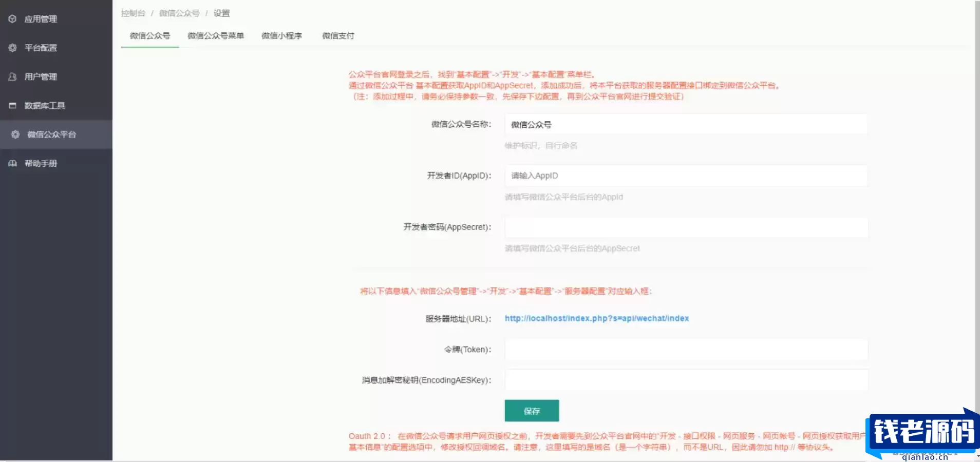Focus the 令牌(Token) input field
Image resolution: width=980 pixels, height=462 pixels.
[686, 350]
